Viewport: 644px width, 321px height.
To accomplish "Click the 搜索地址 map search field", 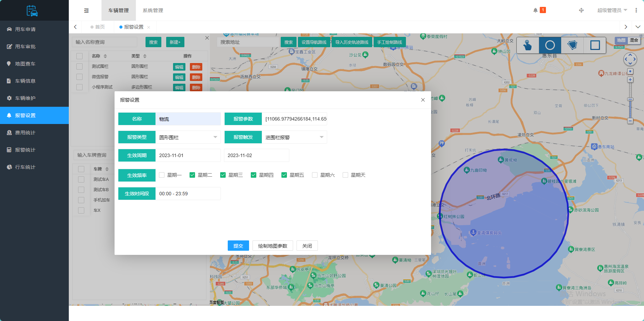I will coord(248,42).
